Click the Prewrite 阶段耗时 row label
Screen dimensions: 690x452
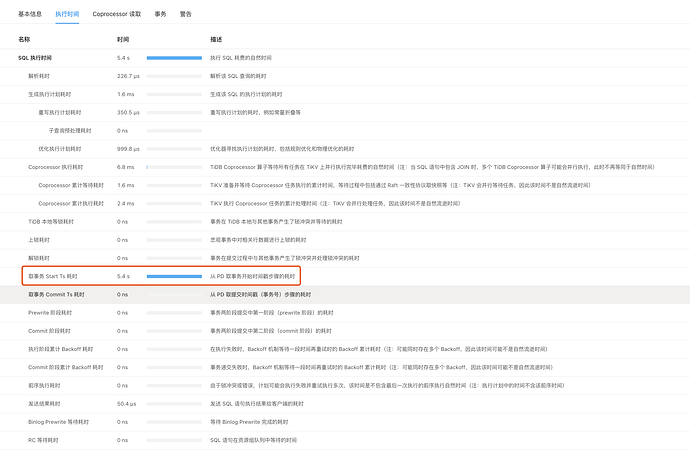(x=50, y=313)
